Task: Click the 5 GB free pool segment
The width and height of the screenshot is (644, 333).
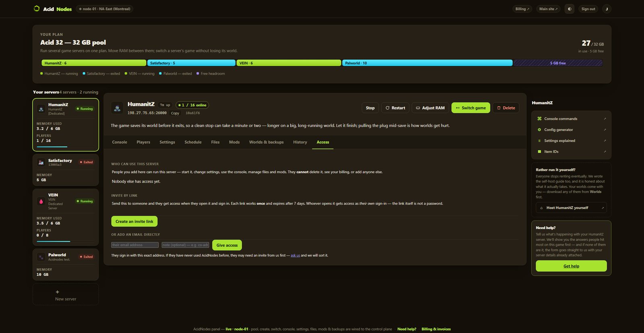Action: (x=558, y=63)
